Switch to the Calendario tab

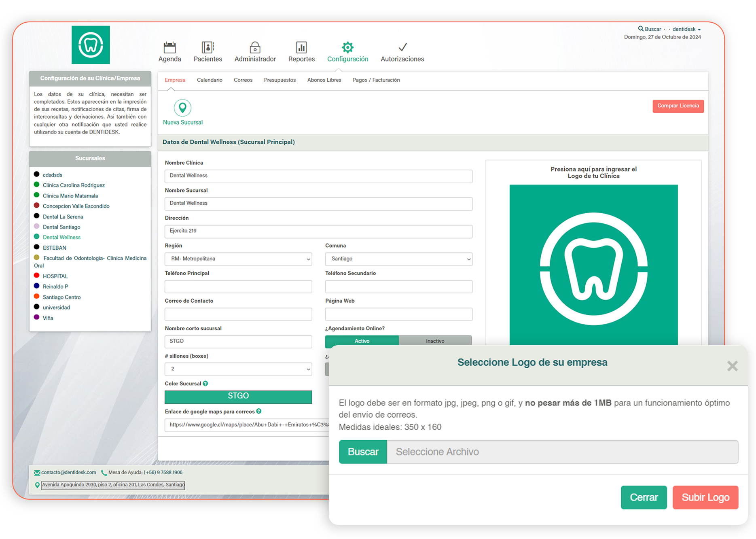click(x=210, y=80)
